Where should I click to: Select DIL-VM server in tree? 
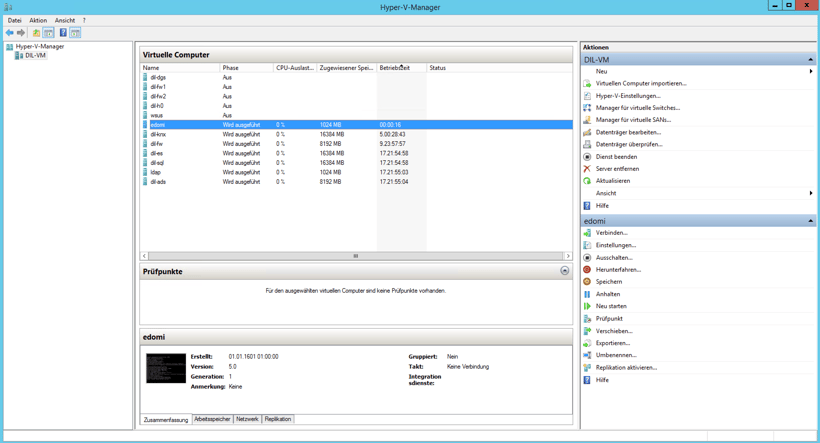35,56
